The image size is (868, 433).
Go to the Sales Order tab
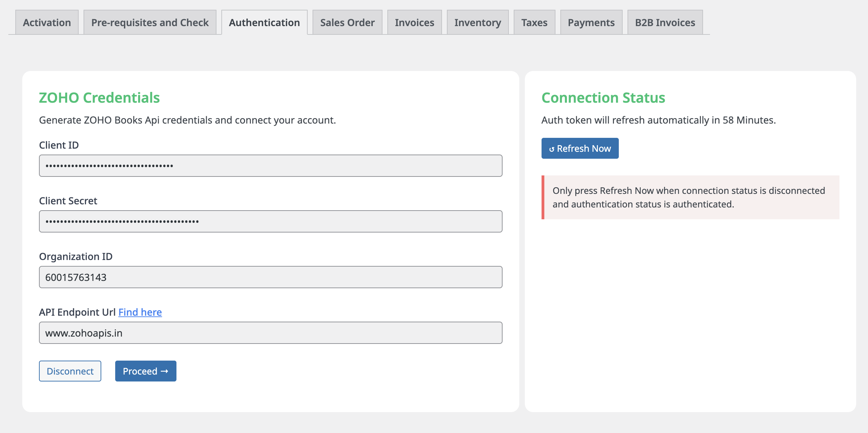[x=347, y=23]
